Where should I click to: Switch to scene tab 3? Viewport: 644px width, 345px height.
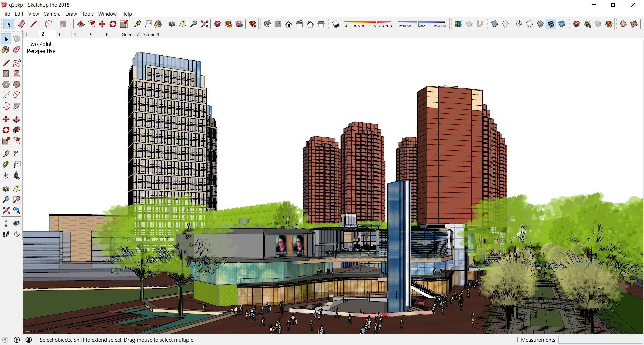point(59,34)
